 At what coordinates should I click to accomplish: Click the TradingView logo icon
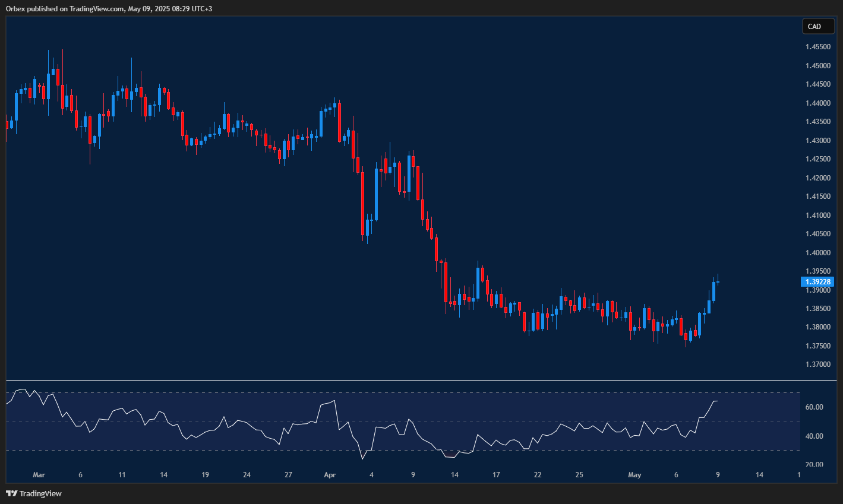click(x=12, y=493)
